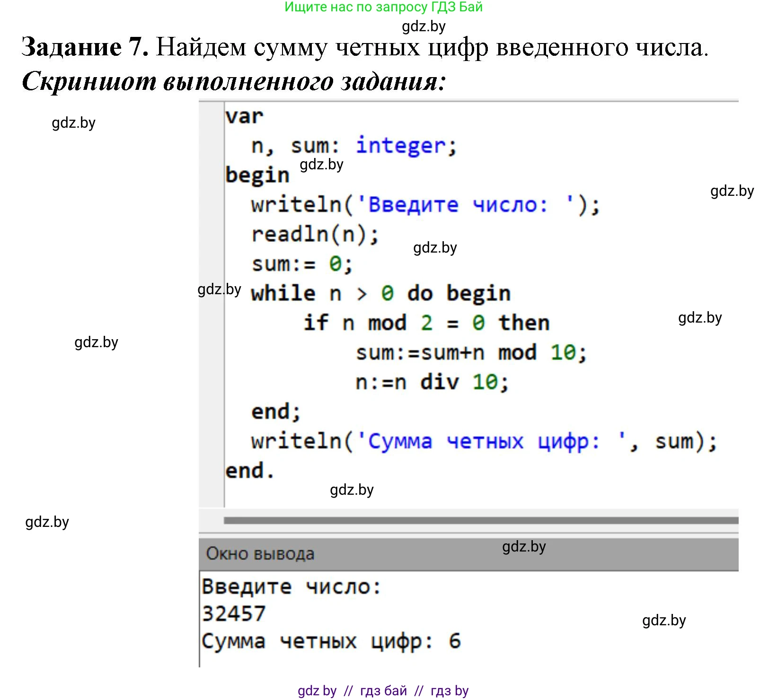Open the purple gdz by footer link
The height and width of the screenshot is (700, 768).
(317, 691)
